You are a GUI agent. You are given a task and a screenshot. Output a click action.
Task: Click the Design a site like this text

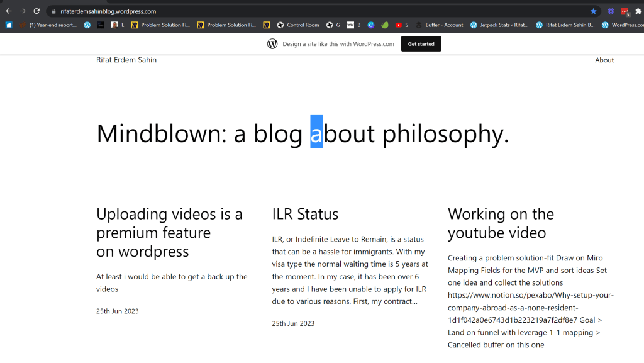click(x=338, y=44)
